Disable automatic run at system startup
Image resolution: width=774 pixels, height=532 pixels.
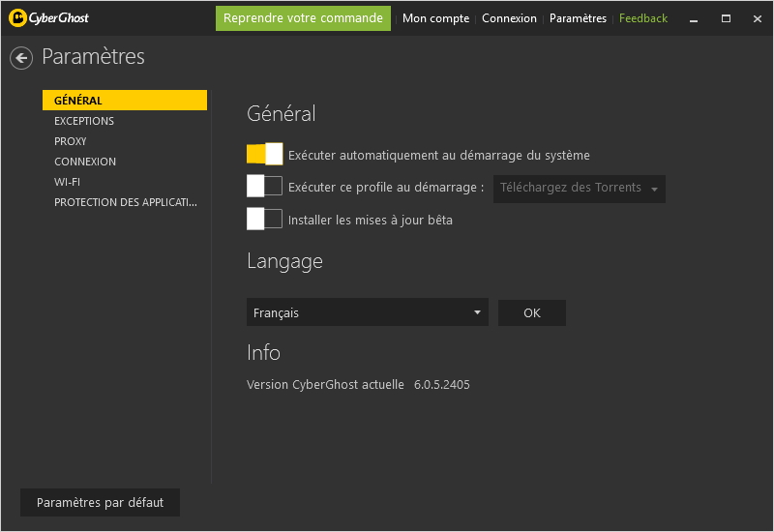pos(264,154)
